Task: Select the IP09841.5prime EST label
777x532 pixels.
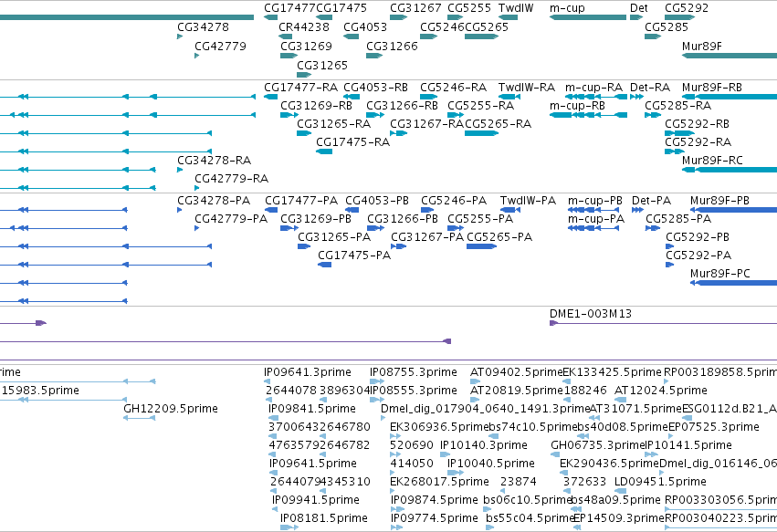Action: 312,409
